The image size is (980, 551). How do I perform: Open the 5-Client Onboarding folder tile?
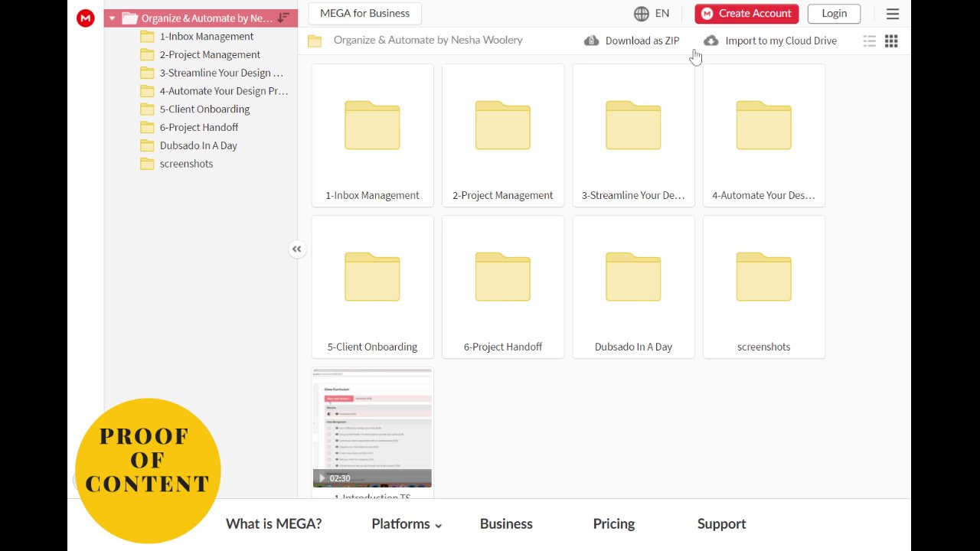tap(372, 287)
